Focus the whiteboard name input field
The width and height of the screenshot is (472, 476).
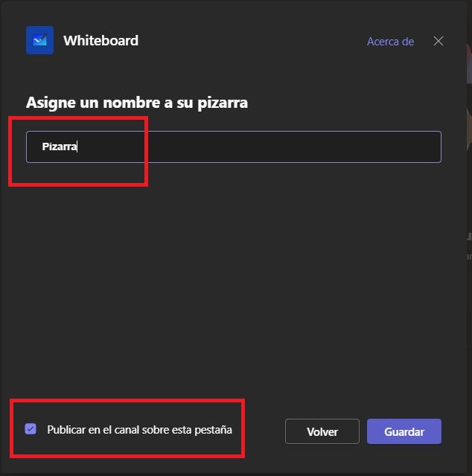coord(233,147)
